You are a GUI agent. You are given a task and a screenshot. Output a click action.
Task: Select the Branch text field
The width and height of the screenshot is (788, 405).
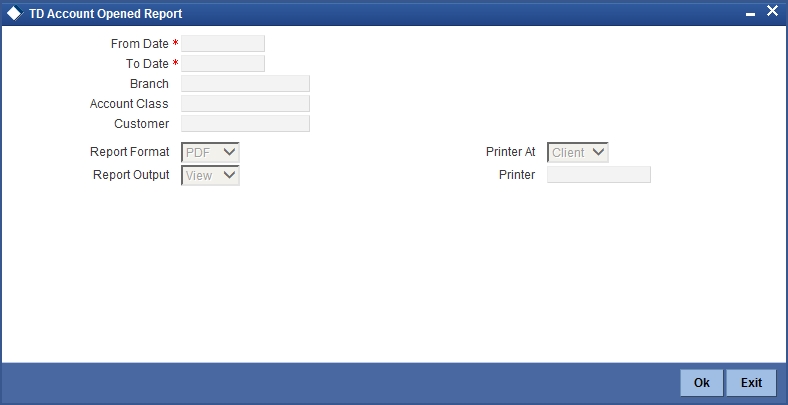tap(245, 84)
